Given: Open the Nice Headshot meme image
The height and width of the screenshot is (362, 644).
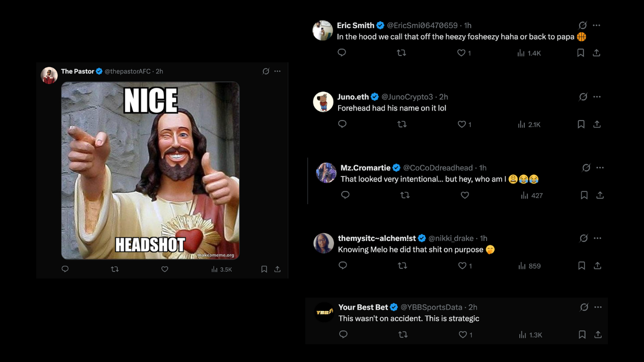Looking at the screenshot, I should [150, 170].
